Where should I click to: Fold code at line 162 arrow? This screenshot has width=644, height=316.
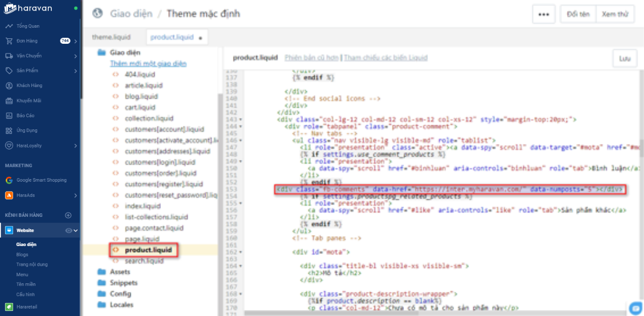coord(240,252)
